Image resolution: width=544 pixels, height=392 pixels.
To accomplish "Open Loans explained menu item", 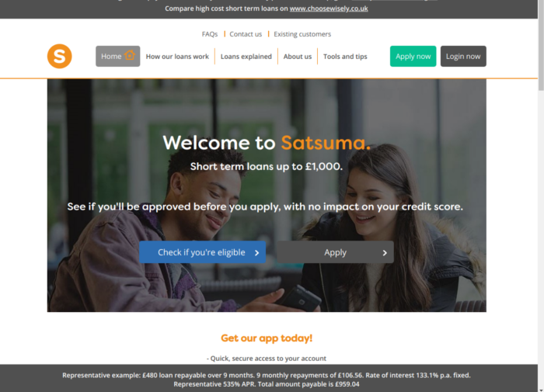I will [246, 57].
